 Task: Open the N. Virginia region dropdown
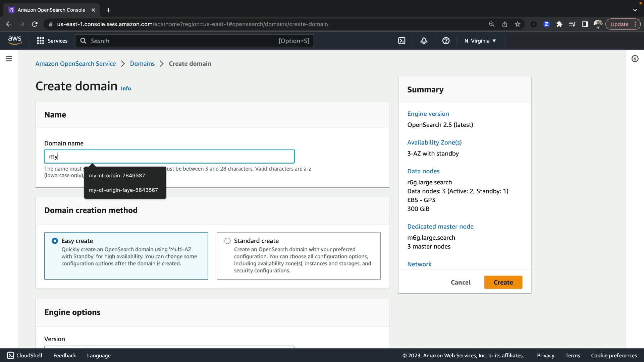tap(480, 41)
